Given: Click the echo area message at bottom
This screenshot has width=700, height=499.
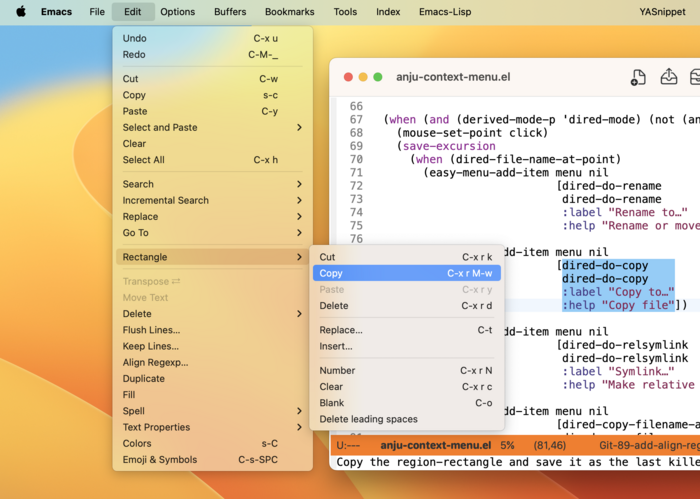Looking at the screenshot, I should (x=518, y=462).
